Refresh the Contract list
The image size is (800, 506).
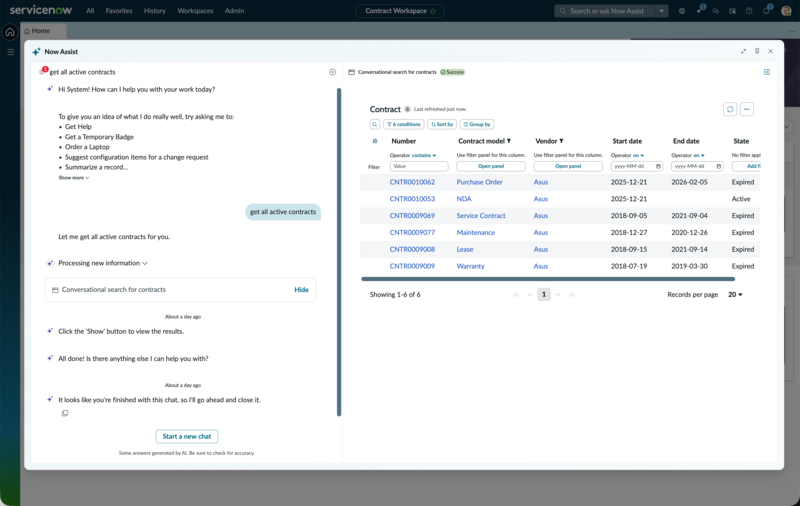coord(730,109)
